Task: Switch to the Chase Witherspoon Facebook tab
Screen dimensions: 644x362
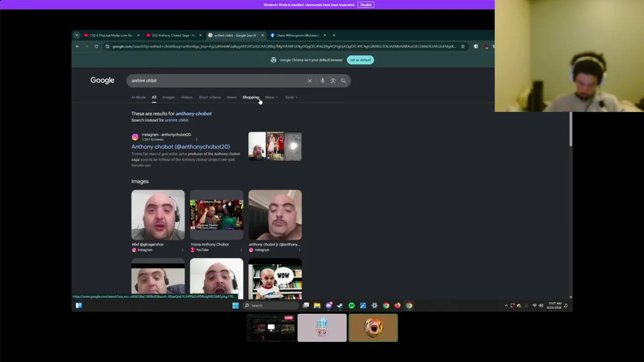Action: point(298,35)
